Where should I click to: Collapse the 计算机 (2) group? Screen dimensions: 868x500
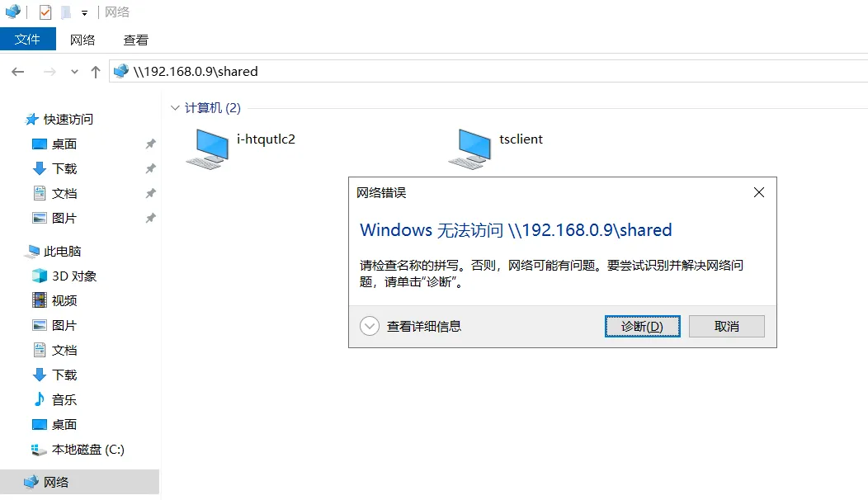175,107
